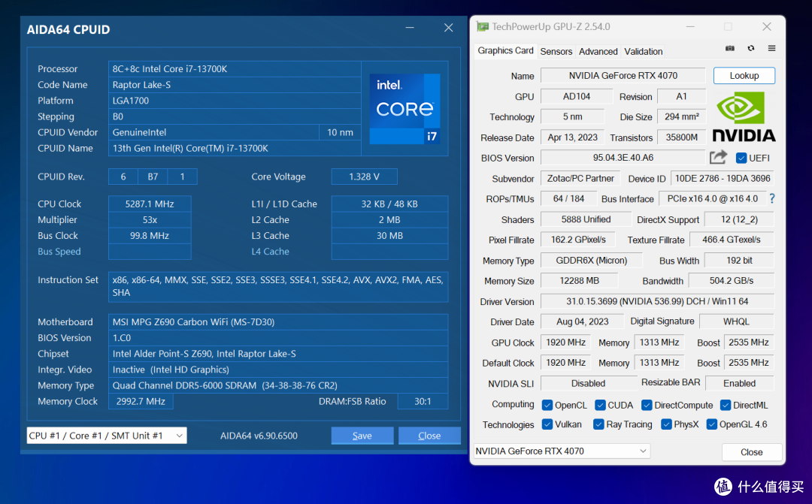Image resolution: width=812 pixels, height=504 pixels.
Task: Click the Pixel Fillrate value 162.2 GPixel/s
Action: coord(578,240)
